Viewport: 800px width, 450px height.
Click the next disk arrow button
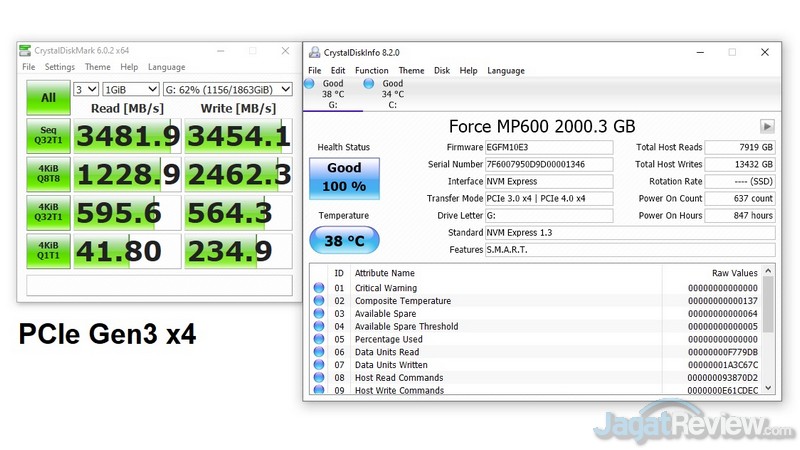click(767, 126)
